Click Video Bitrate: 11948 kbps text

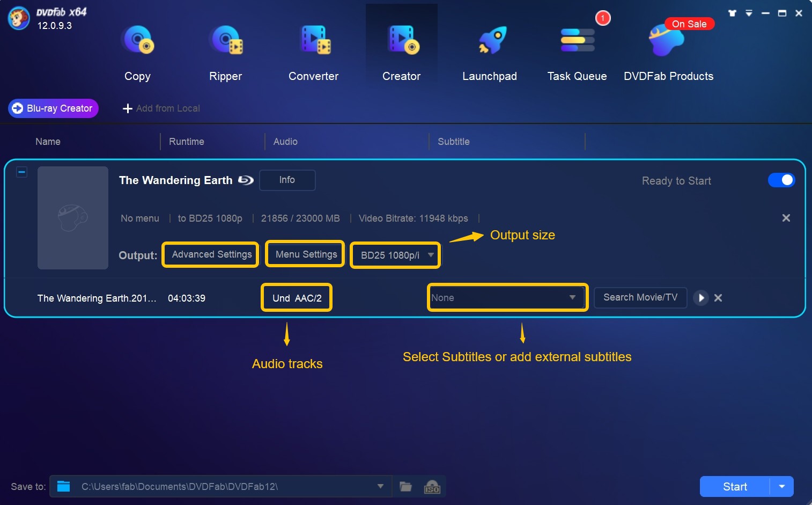pos(413,218)
